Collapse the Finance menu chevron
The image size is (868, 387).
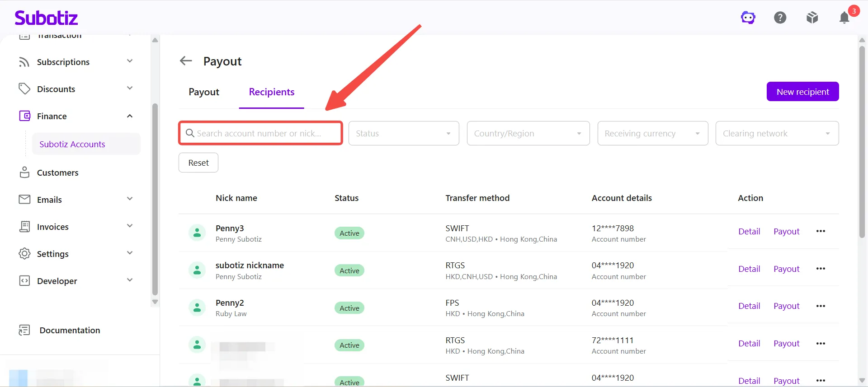pos(130,116)
